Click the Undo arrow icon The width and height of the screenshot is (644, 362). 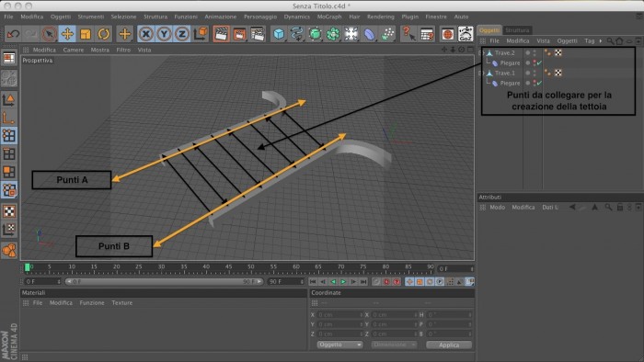click(13, 34)
